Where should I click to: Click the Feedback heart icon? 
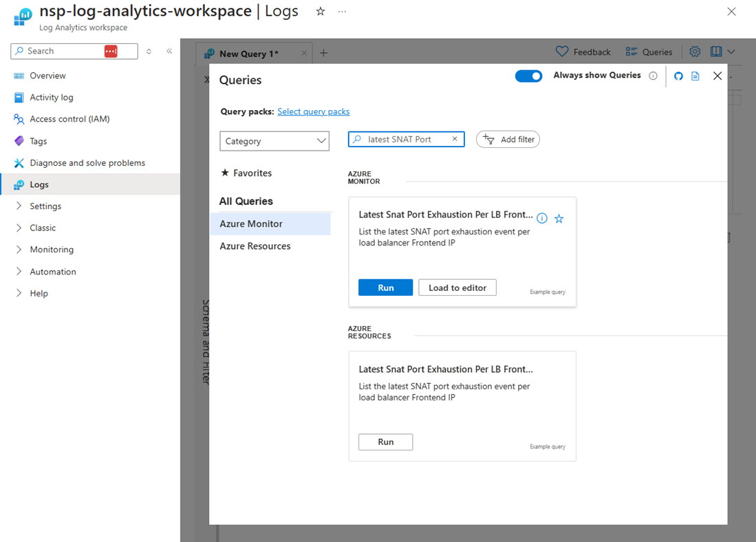(x=561, y=52)
